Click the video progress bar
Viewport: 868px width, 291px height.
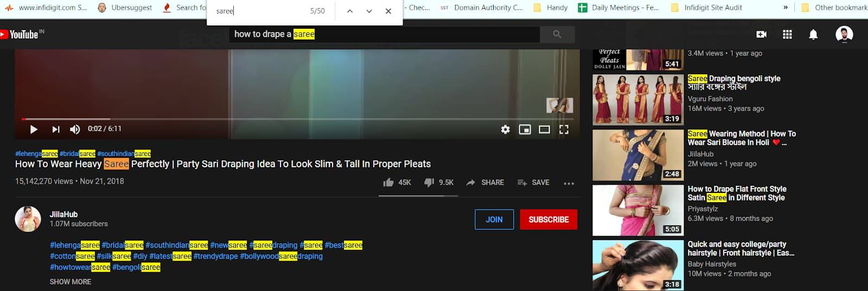(x=297, y=119)
